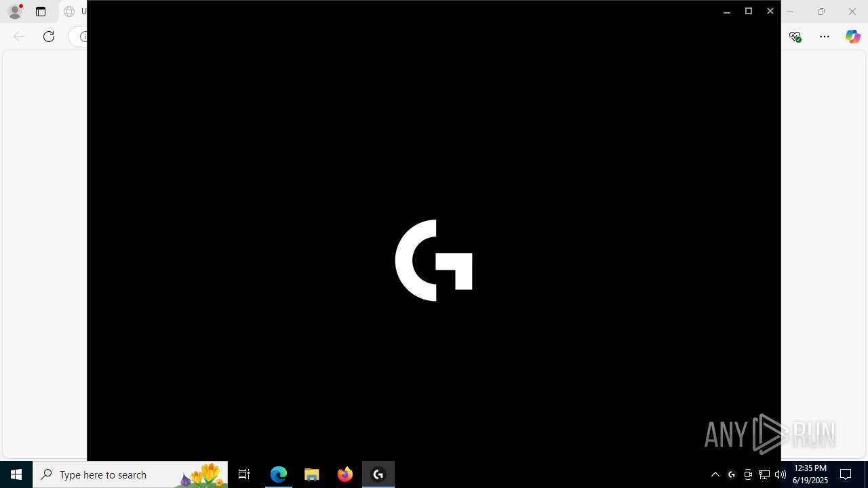
Task: Launch Firefox from taskbar
Action: (345, 474)
